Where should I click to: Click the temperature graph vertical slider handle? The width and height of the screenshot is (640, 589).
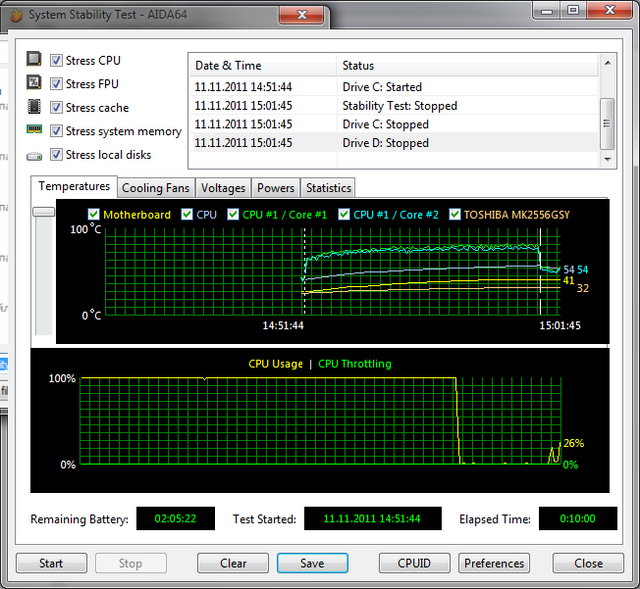(x=44, y=211)
